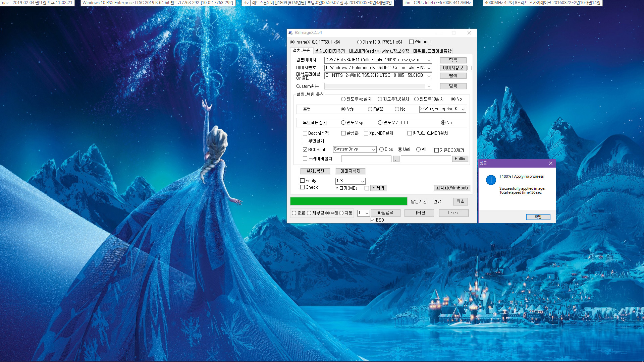The image size is (644, 362).
Task: Select 윈도우7_8설치 radio option
Action: click(380, 99)
